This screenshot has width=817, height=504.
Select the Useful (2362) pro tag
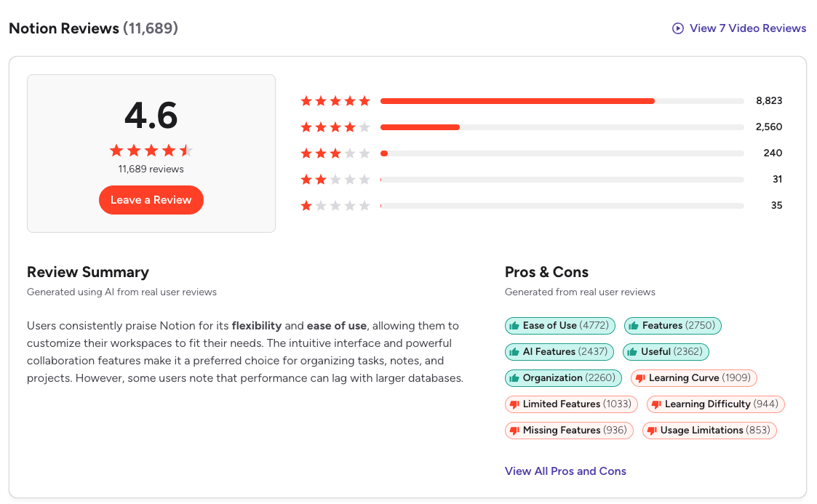[666, 352]
